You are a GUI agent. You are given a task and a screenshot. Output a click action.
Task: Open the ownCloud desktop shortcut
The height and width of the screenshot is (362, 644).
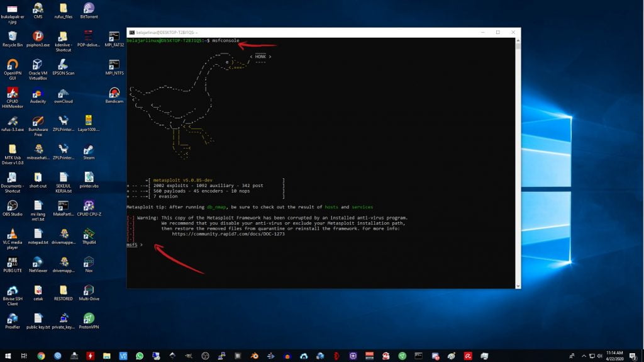tap(64, 96)
